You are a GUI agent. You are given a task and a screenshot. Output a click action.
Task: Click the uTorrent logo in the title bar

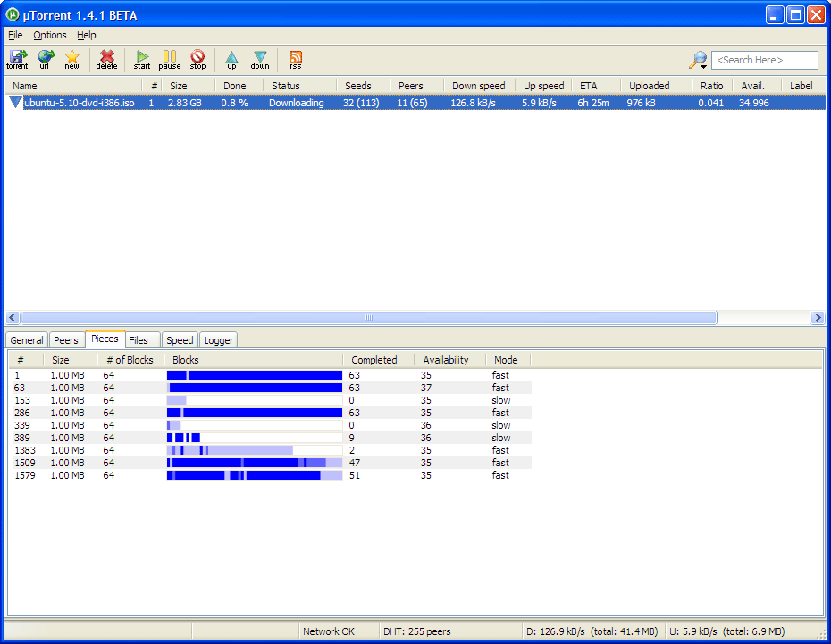click(x=13, y=15)
